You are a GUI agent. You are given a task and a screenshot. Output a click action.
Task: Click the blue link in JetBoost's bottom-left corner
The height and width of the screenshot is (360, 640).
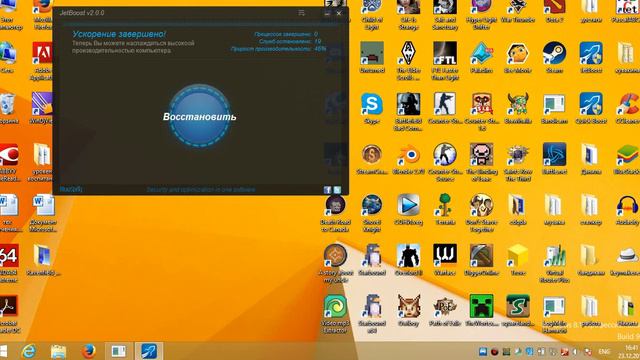(x=71, y=189)
